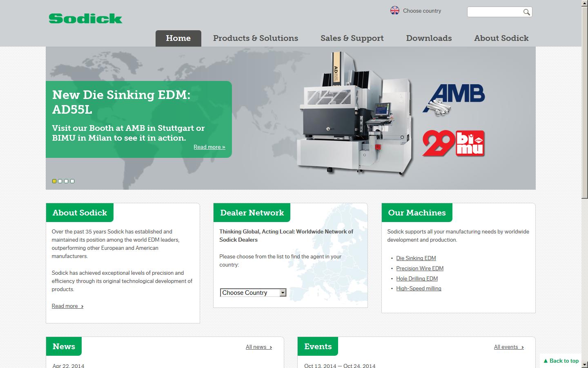Switch to the fourth slide indicator
Image resolution: width=588 pixels, height=368 pixels.
coord(72,181)
